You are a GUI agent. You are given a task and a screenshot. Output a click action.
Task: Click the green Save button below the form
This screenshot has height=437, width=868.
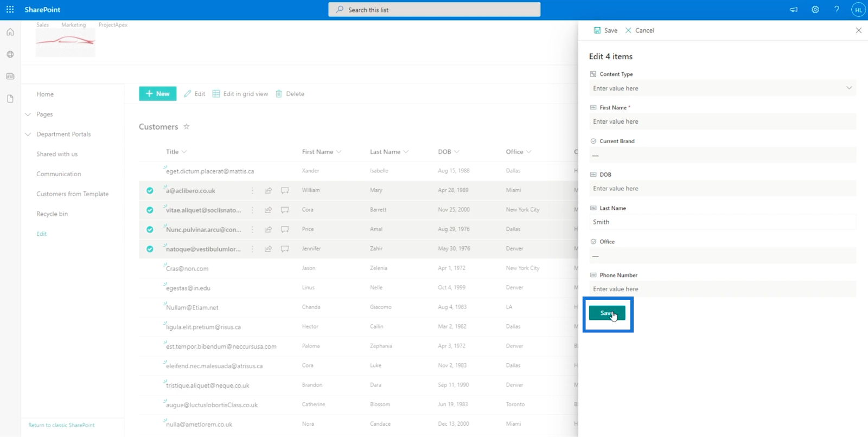tap(607, 313)
